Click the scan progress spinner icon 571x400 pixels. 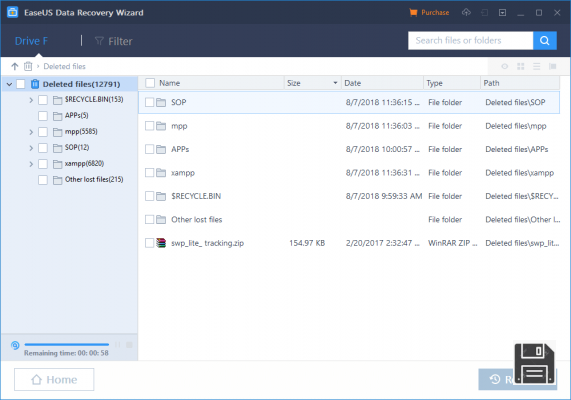(15, 345)
